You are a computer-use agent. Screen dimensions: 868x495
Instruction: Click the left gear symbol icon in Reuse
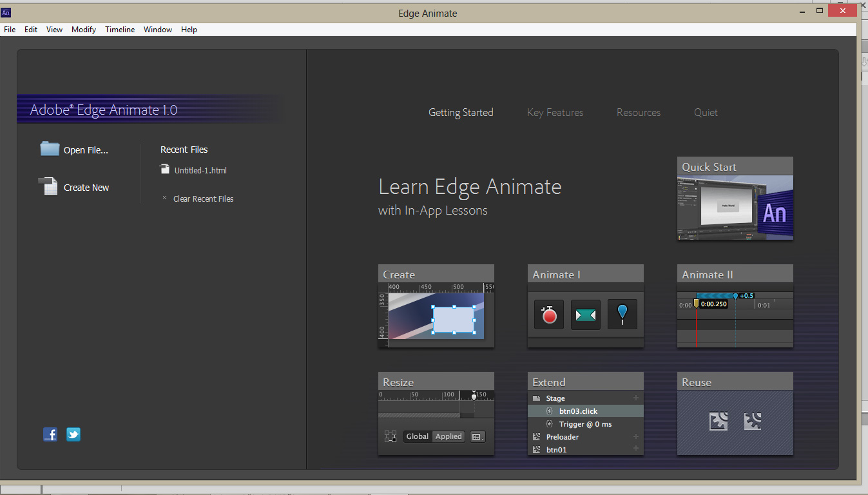(719, 422)
